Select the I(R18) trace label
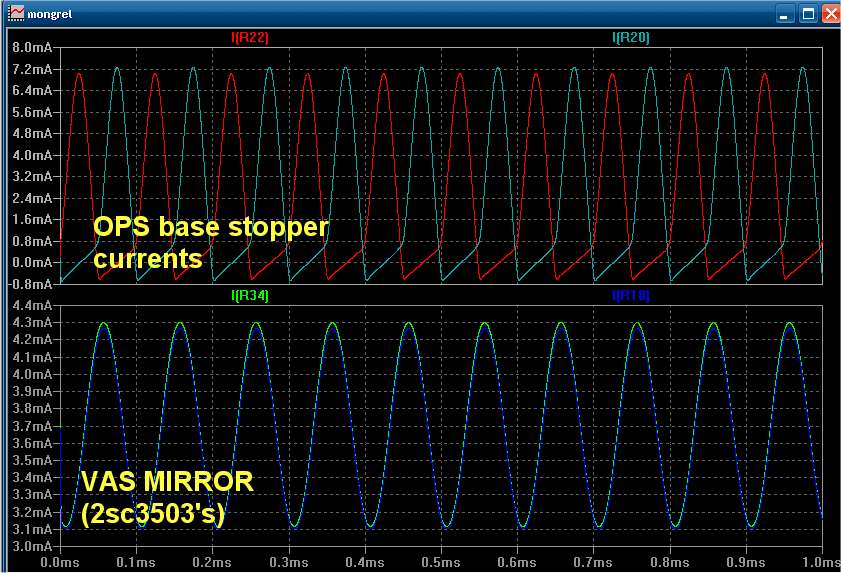Image resolution: width=841 pixels, height=573 pixels. (x=631, y=296)
